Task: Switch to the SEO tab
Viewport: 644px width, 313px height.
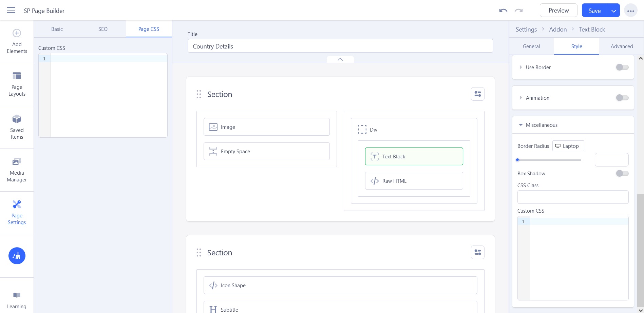Action: pos(103,29)
